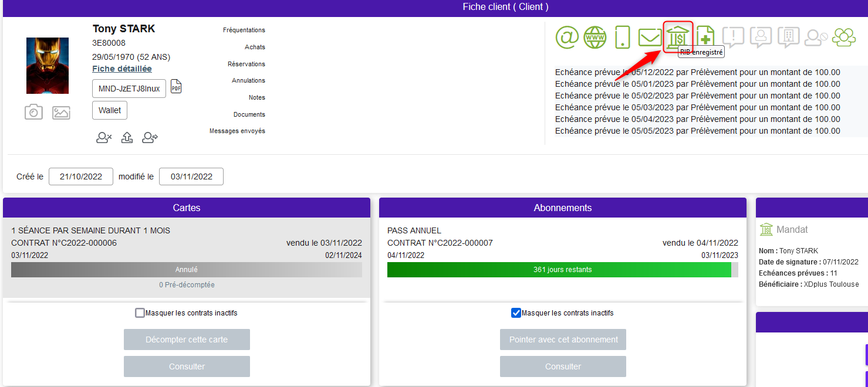
Task: Click the exclamation mark speech bubble icon
Action: point(733,37)
